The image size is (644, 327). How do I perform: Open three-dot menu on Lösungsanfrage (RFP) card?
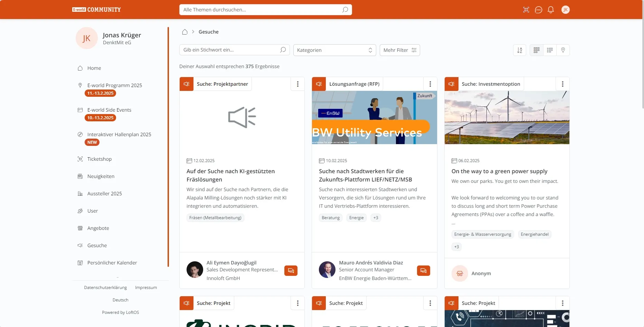coord(430,84)
